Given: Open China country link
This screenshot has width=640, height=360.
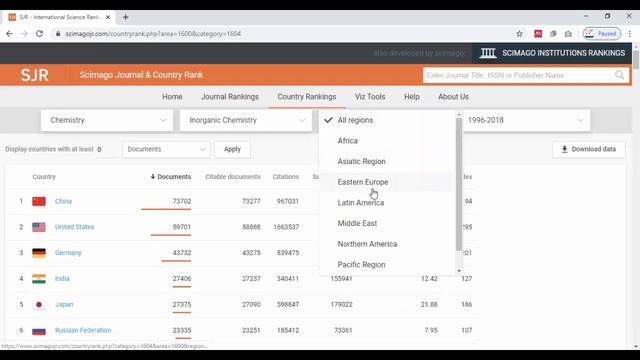Looking at the screenshot, I should point(63,201).
